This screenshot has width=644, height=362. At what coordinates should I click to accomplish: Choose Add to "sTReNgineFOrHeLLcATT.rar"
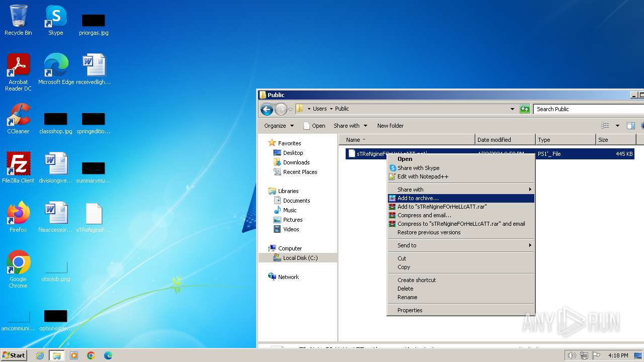coord(460,207)
